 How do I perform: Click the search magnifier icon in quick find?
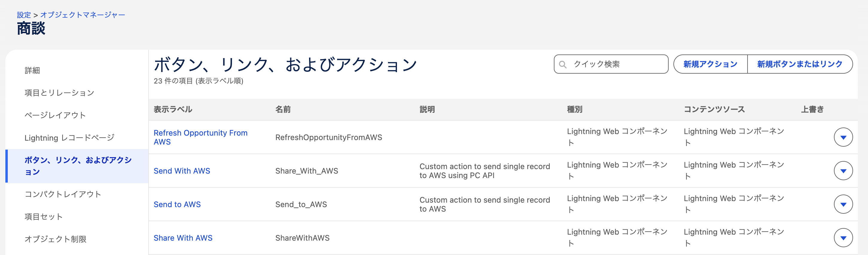click(563, 64)
